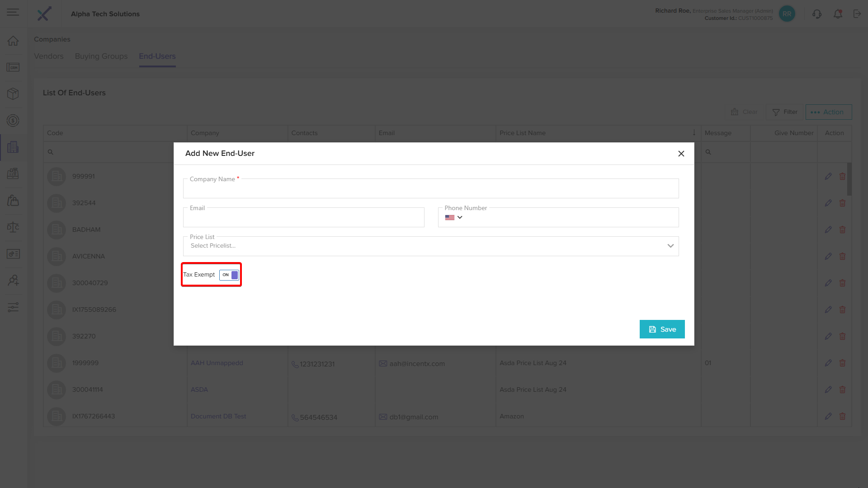This screenshot has height=488, width=868.
Task: Click the Filter button
Action: click(784, 112)
